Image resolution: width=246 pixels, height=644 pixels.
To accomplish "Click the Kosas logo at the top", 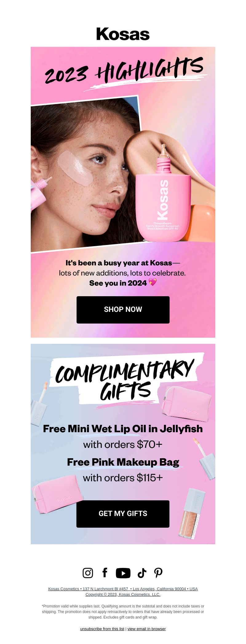I will (123, 34).
